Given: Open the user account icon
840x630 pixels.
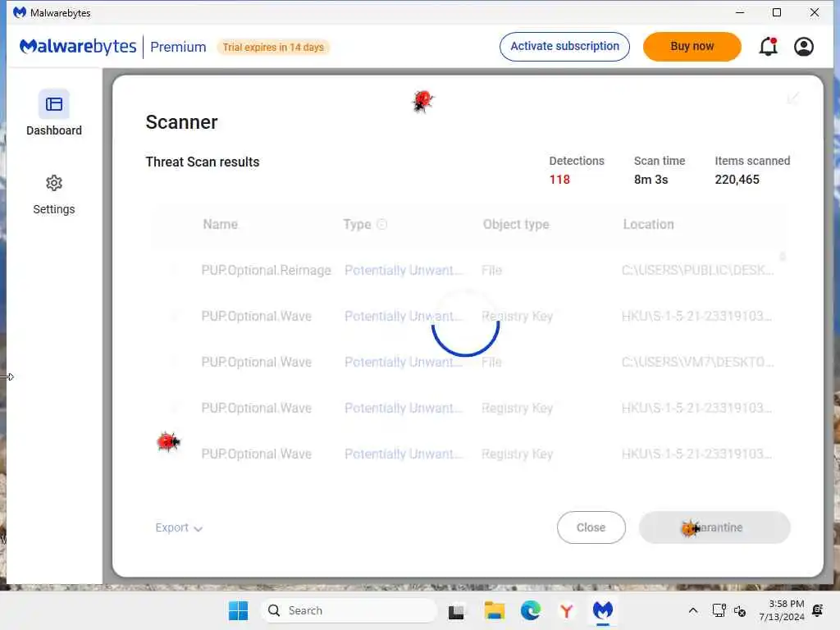Looking at the screenshot, I should [804, 47].
